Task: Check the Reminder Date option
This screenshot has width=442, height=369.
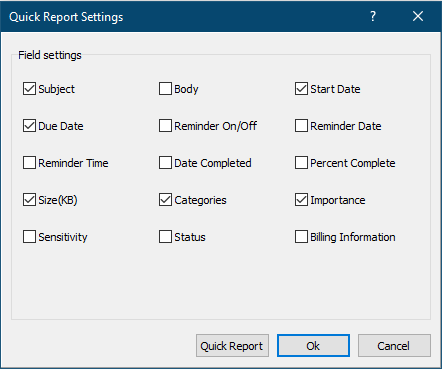Action: [301, 126]
